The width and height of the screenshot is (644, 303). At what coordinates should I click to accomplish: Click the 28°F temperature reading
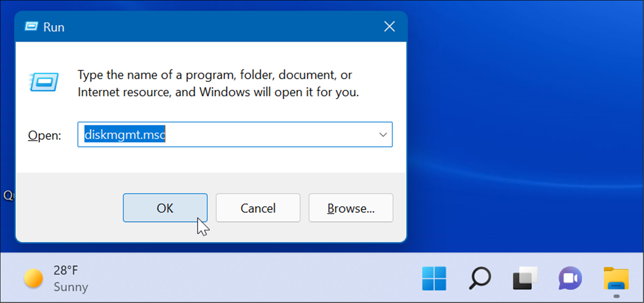coord(66,270)
